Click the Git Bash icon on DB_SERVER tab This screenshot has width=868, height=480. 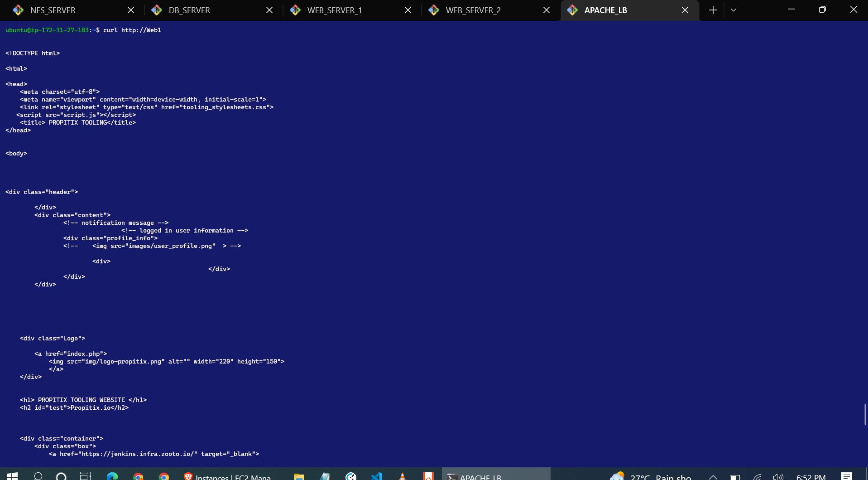157,10
